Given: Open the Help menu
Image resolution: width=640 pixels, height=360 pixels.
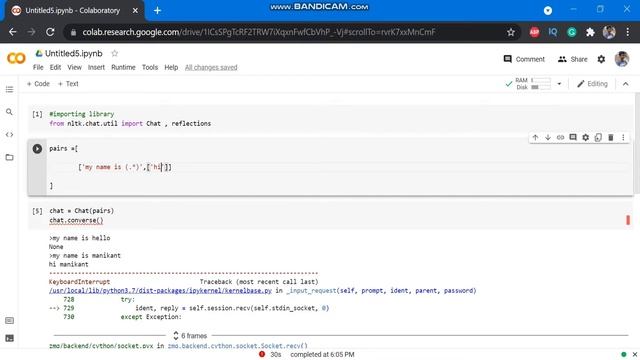Looking at the screenshot, I should [171, 67].
